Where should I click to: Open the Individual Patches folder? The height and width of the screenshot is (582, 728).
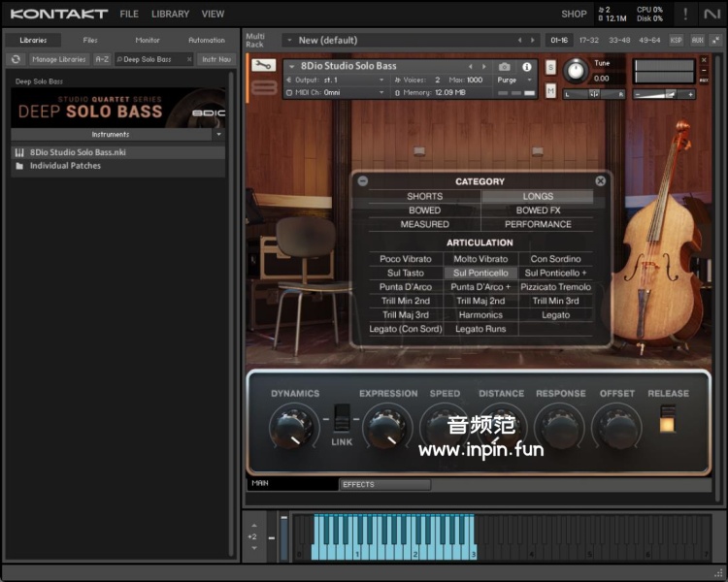[65, 166]
